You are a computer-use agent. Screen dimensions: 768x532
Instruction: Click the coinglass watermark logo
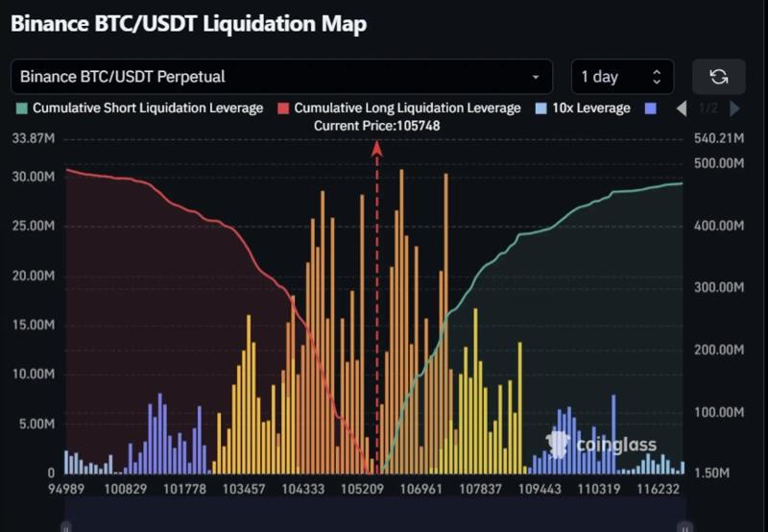603,443
